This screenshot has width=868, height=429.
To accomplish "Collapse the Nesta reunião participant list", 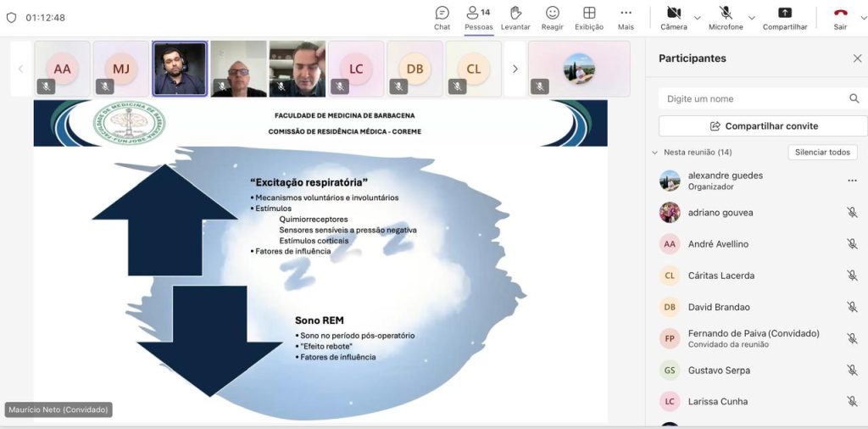I will point(654,153).
